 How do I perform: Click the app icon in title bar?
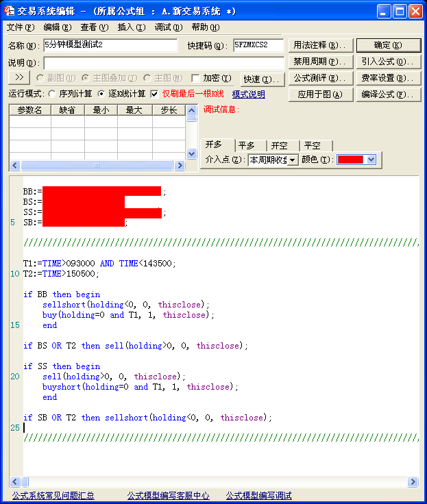(x=9, y=11)
